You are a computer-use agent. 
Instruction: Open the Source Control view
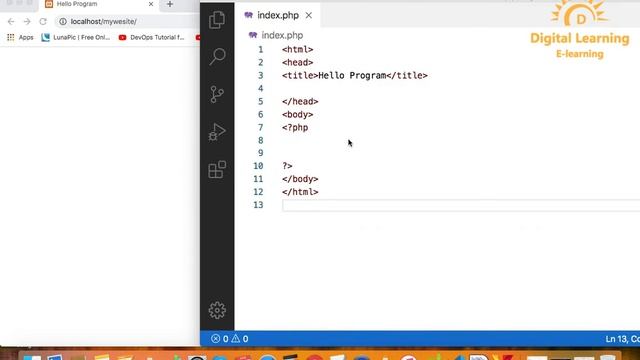click(x=217, y=94)
